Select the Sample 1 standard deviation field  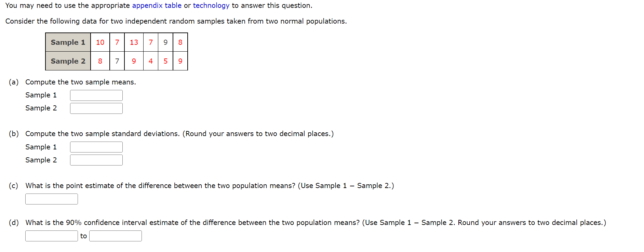click(x=96, y=147)
